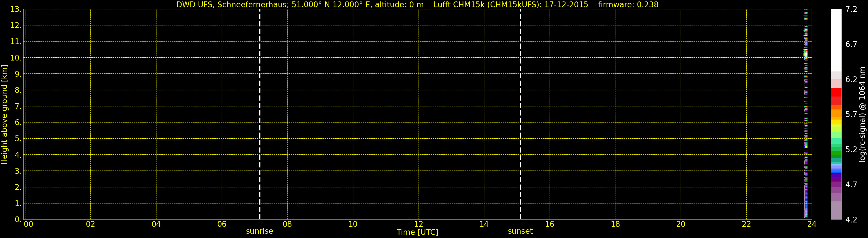The width and height of the screenshot is (868, 238).
Task: Click the colorbar tick label 5.7
Action: coord(851,114)
